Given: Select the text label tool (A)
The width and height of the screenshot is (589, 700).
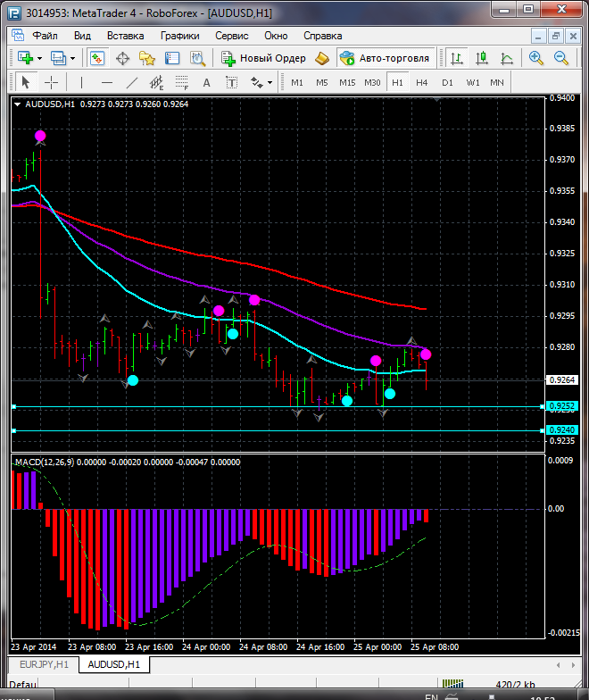Looking at the screenshot, I should click(x=207, y=82).
